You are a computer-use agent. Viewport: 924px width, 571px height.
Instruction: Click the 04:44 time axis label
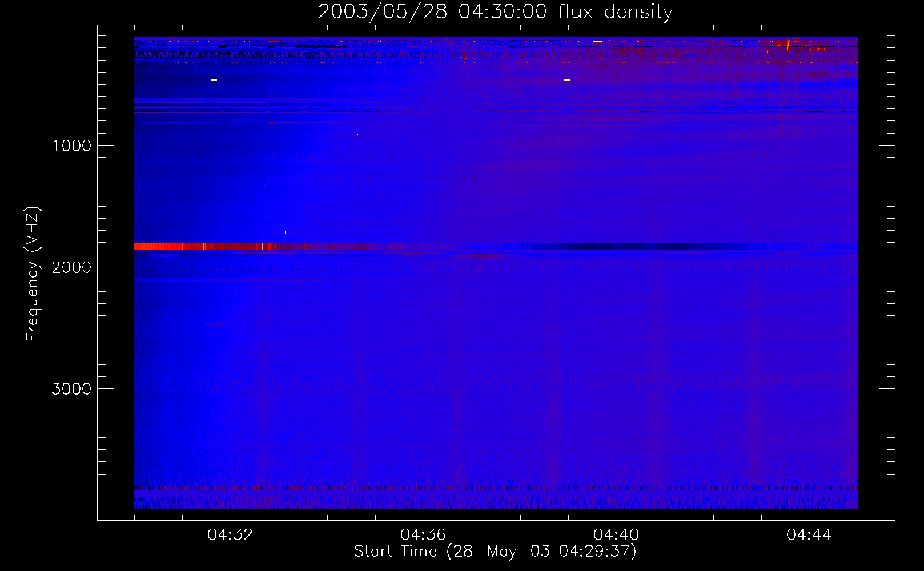809,535
